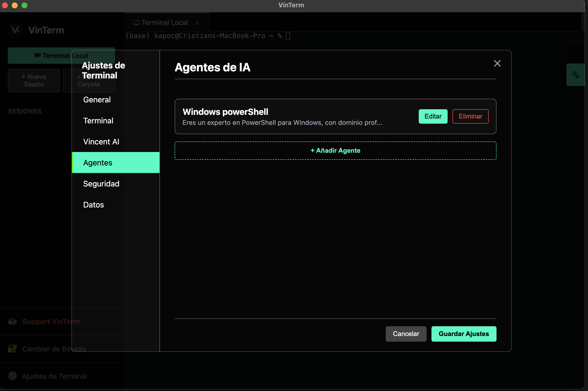The image size is (588, 391).
Task: Open the Terminal settings section
Action: coord(115,121)
